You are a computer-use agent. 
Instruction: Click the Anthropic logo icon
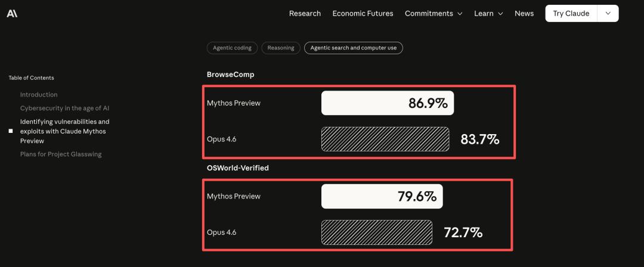(x=12, y=13)
